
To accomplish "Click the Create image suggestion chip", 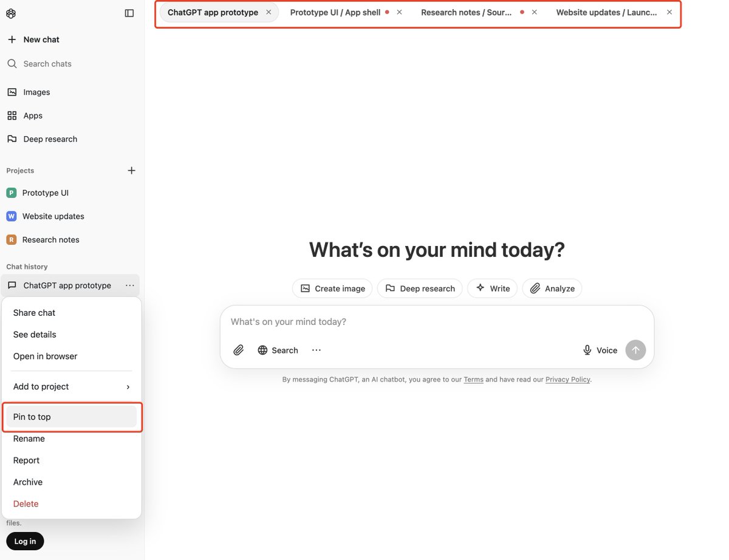I will tap(332, 289).
